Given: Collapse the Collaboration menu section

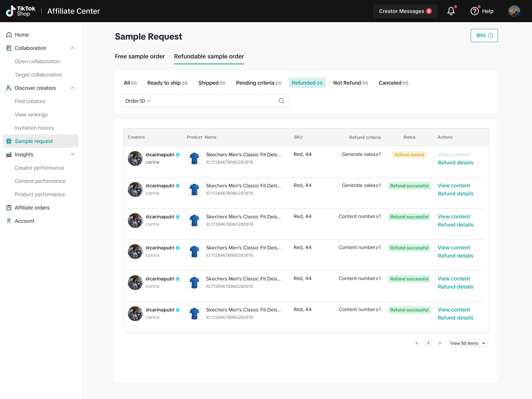Looking at the screenshot, I should [72, 48].
